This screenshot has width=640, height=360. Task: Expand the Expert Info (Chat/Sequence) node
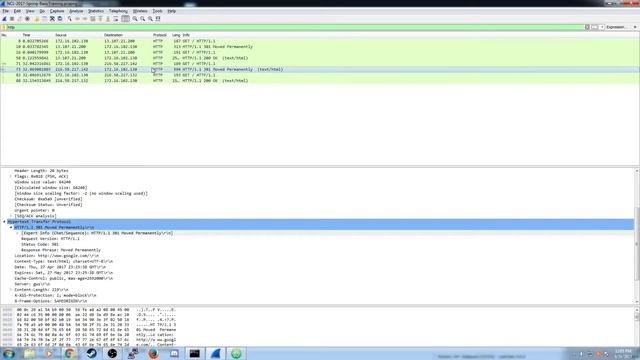18,233
